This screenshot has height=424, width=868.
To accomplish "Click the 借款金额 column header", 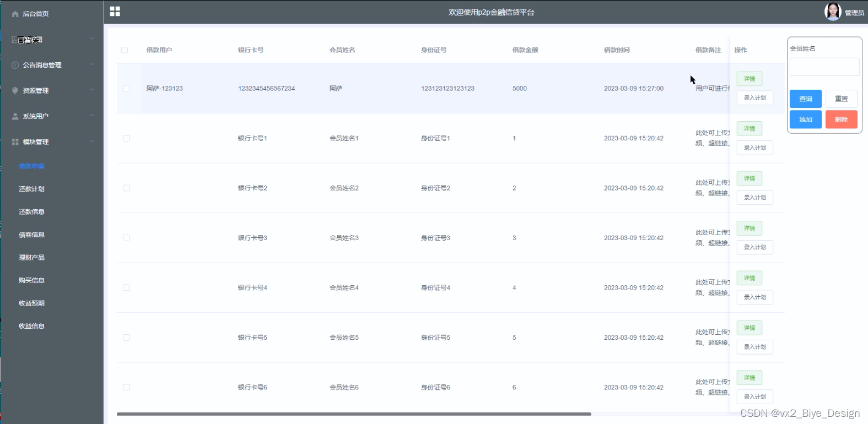I will (x=525, y=50).
